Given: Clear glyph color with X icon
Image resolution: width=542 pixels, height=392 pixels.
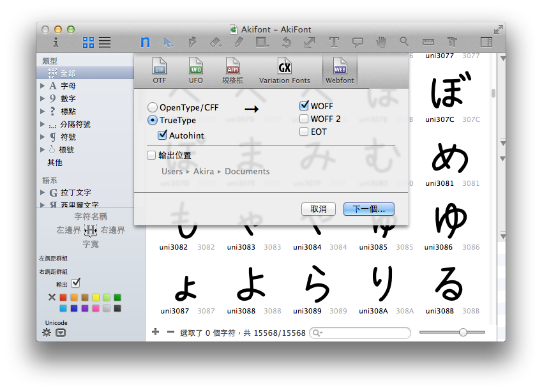Looking at the screenshot, I should pos(52,297).
